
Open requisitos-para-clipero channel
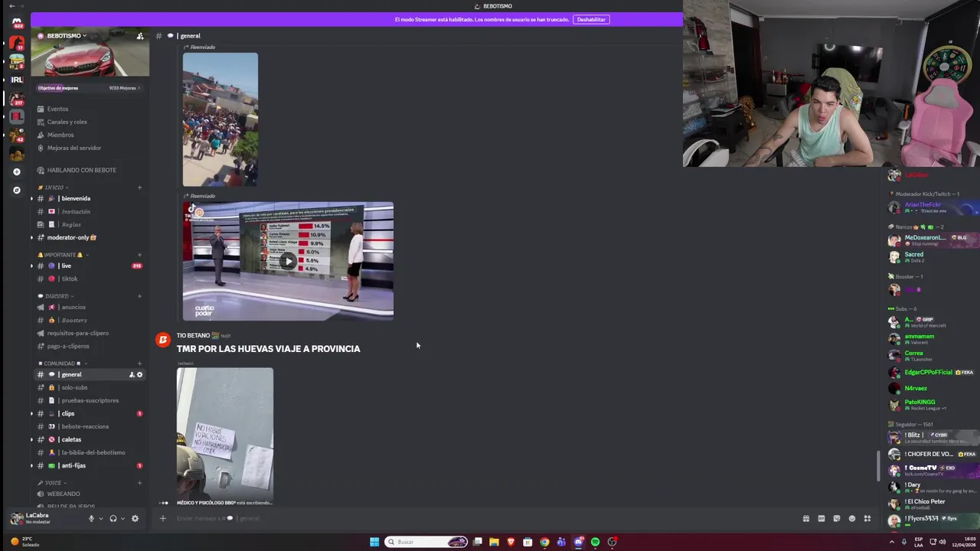[x=90, y=333]
